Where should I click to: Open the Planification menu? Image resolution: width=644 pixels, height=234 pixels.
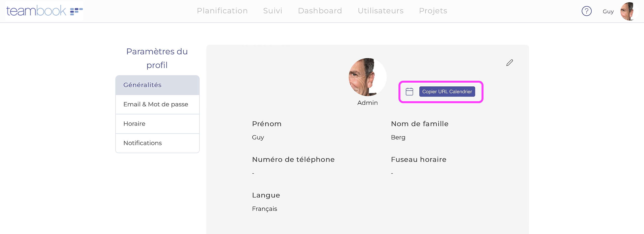coord(222,11)
